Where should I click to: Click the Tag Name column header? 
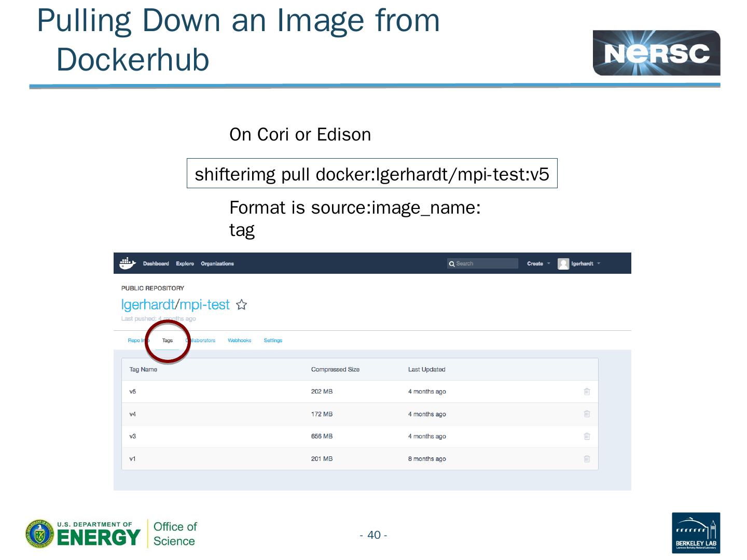(143, 369)
